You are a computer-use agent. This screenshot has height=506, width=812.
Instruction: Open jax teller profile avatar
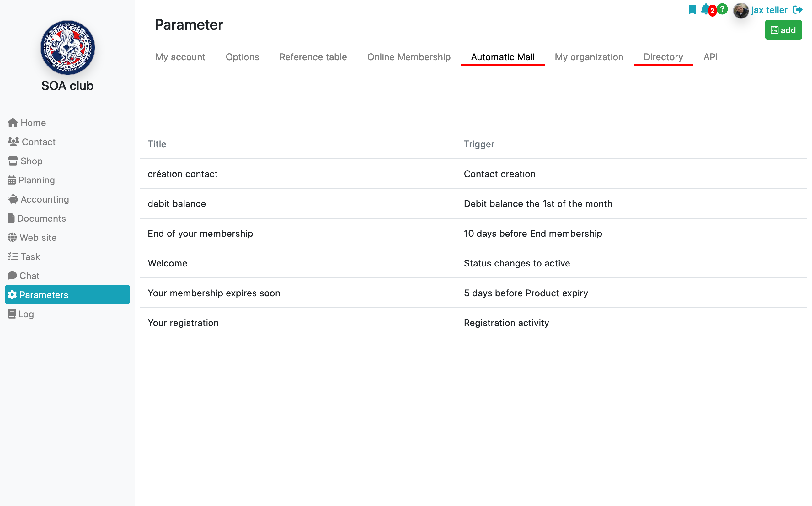point(741,10)
